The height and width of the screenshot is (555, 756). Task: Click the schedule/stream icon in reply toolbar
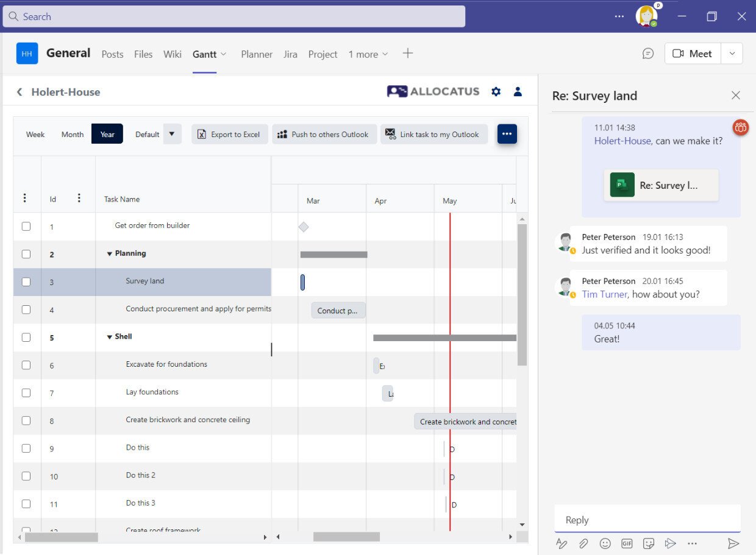point(670,543)
